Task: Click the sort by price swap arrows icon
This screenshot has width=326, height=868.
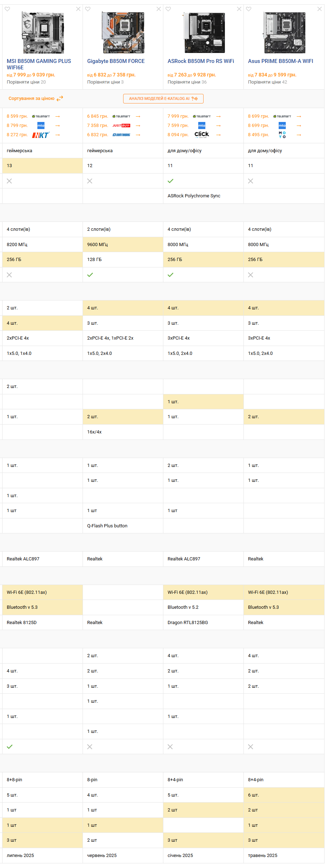Action: click(60, 98)
